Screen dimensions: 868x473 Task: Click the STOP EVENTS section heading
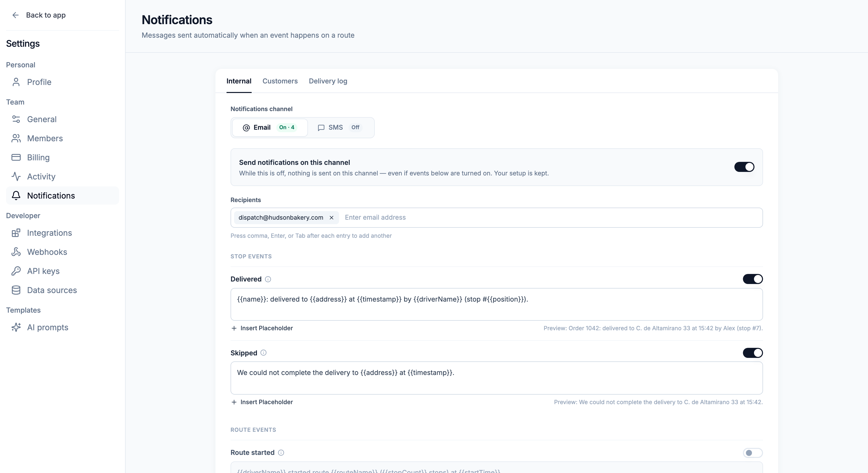pos(251,256)
